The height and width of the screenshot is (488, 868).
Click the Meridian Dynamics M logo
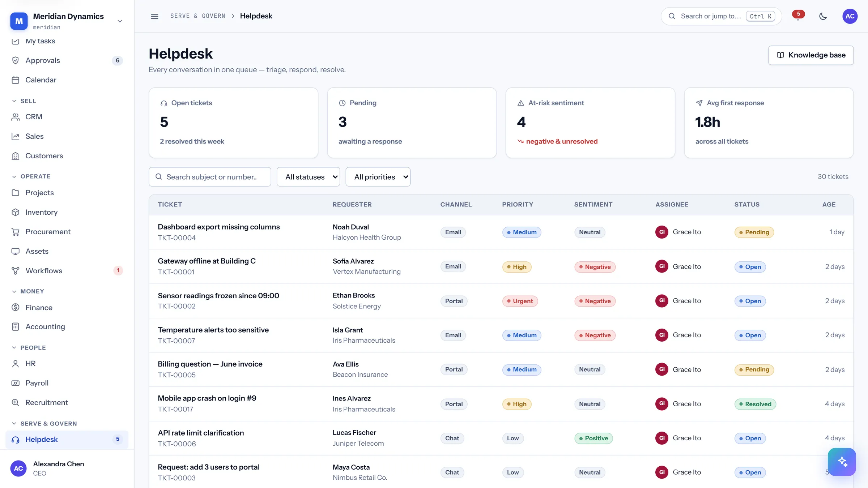(19, 21)
